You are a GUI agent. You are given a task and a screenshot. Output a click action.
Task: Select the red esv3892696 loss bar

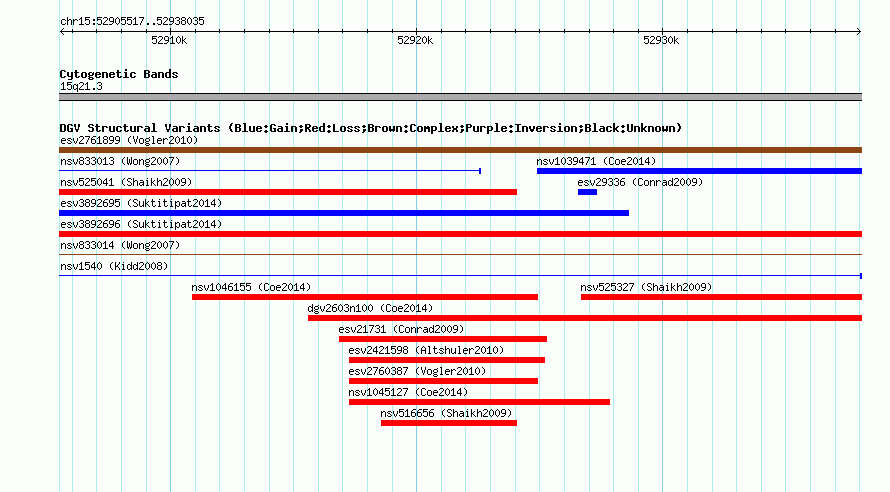[460, 234]
